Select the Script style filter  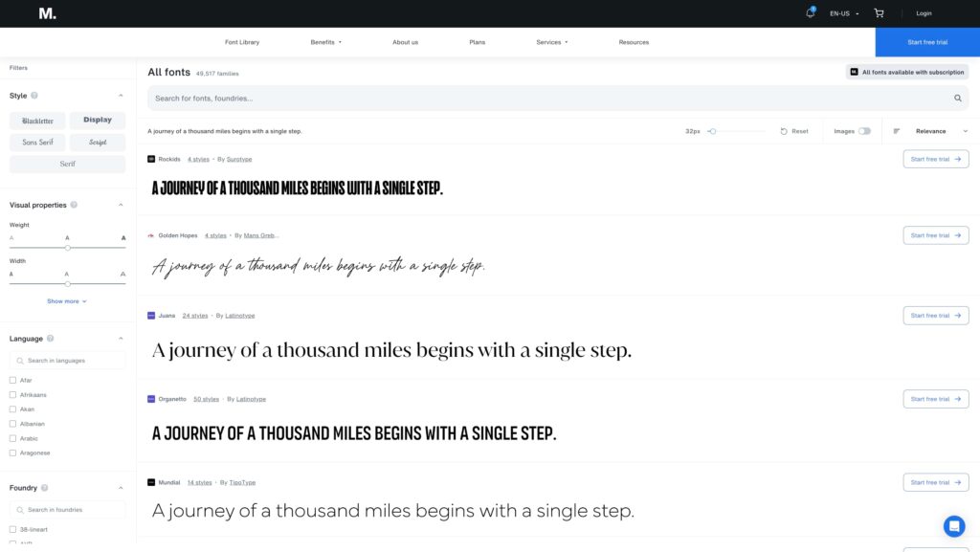98,143
